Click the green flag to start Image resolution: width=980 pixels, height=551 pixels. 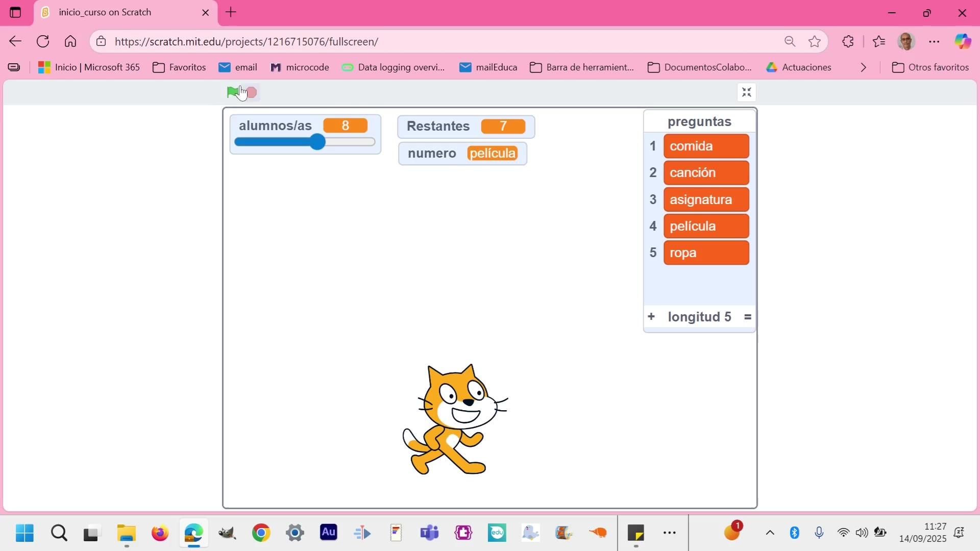233,92
